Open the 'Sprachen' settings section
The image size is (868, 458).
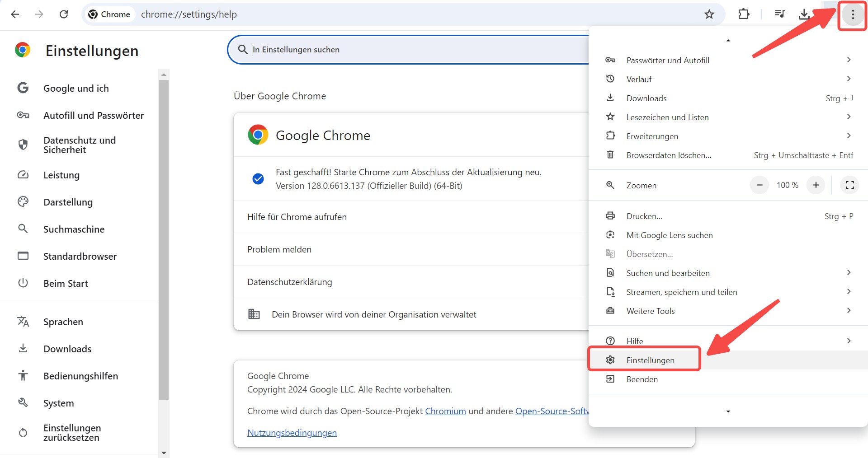coord(80,322)
